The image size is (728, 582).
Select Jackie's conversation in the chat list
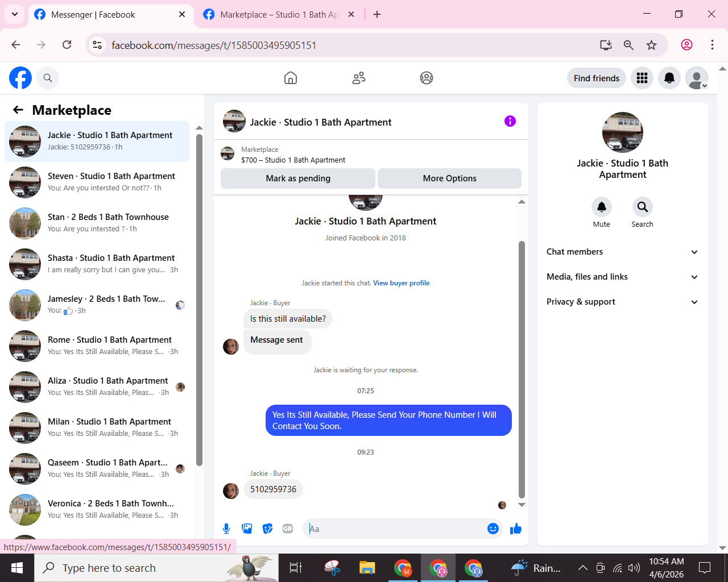(97, 141)
